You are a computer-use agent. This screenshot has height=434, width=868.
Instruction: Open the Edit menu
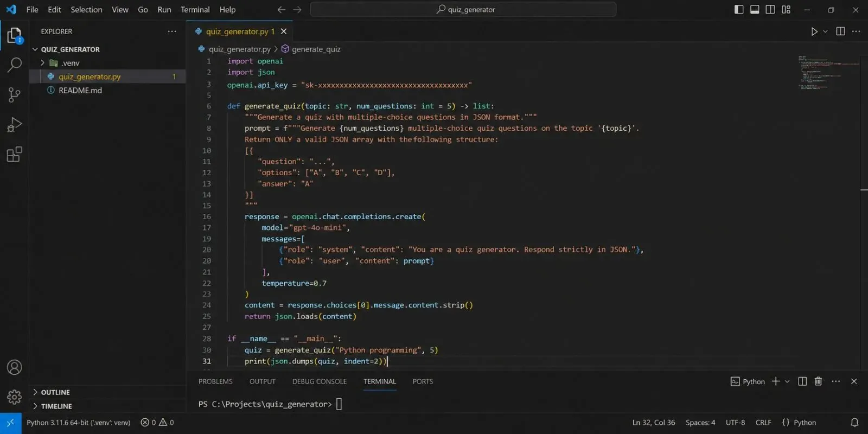coord(54,10)
